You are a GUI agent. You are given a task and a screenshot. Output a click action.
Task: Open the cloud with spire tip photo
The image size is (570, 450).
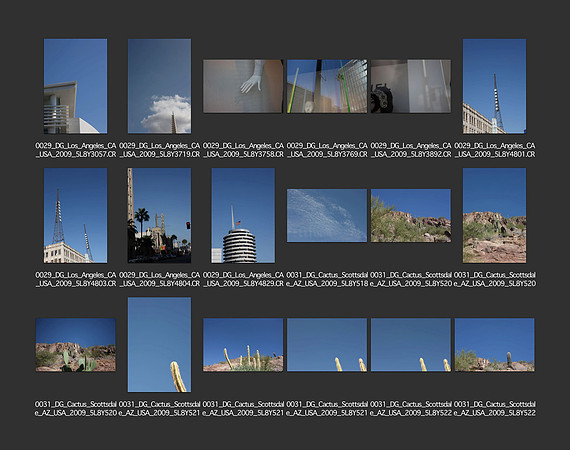point(159,86)
